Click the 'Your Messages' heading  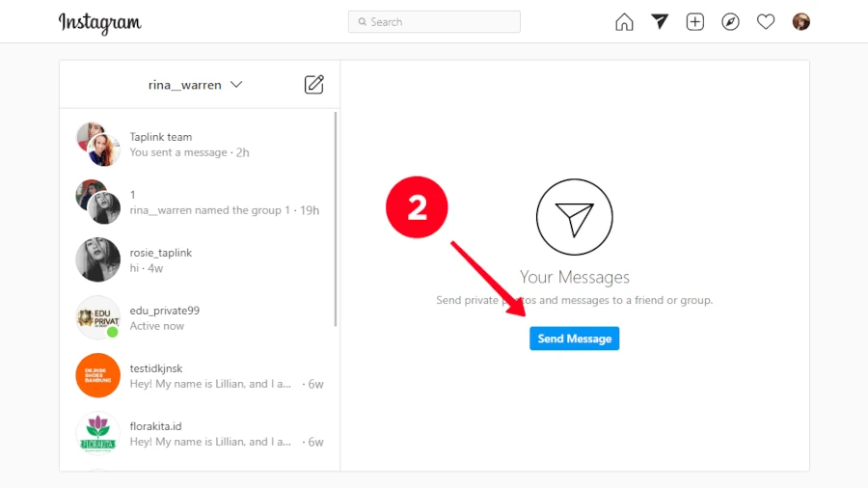click(574, 277)
